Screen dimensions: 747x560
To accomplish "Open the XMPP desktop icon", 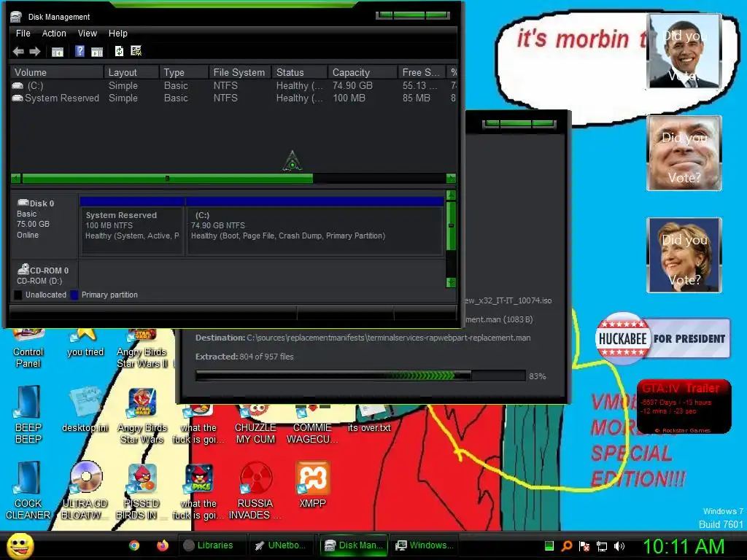I will point(312,485).
